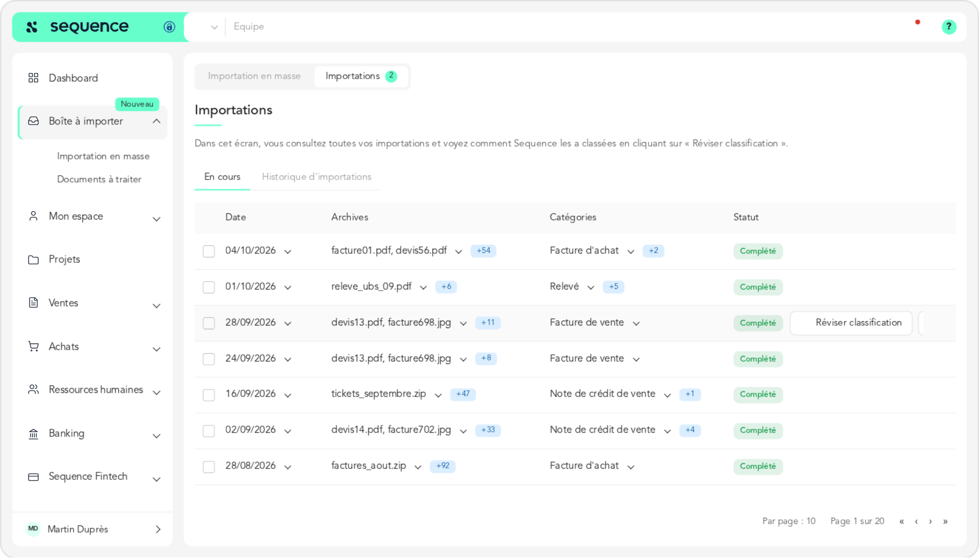979x560 pixels.
Task: Select the Importations tab
Action: pyautogui.click(x=361, y=76)
